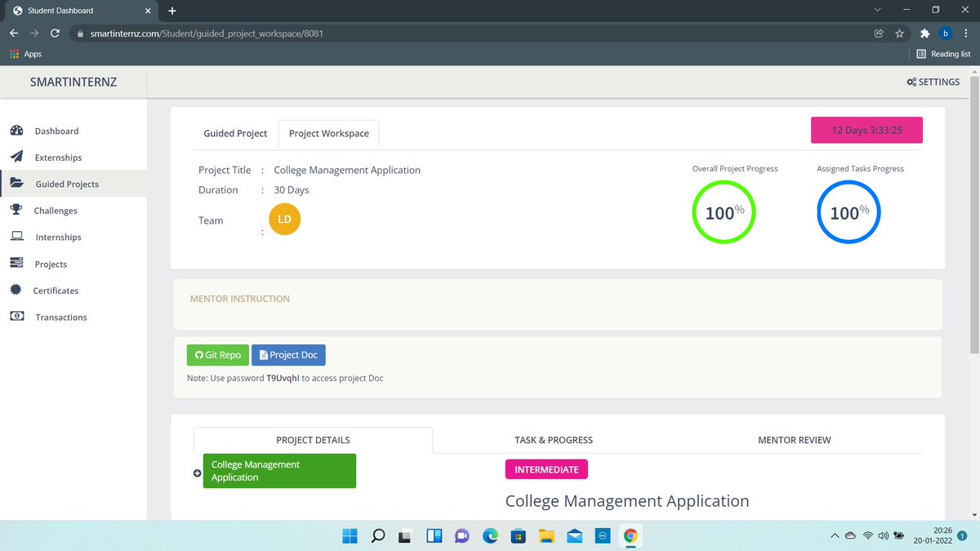This screenshot has height=551, width=980.
Task: Open the Chrome profile avatar b
Action: click(x=945, y=33)
